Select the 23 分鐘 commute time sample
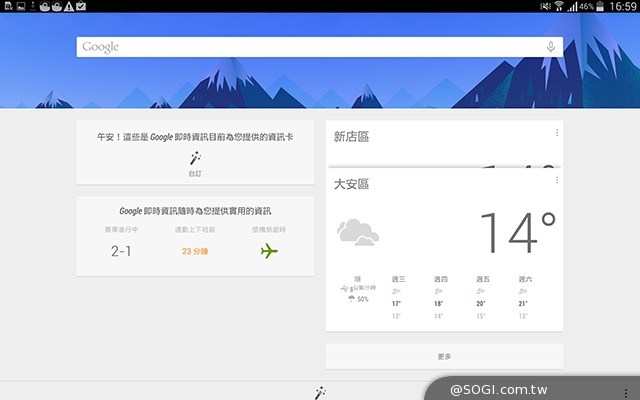 pyautogui.click(x=195, y=251)
